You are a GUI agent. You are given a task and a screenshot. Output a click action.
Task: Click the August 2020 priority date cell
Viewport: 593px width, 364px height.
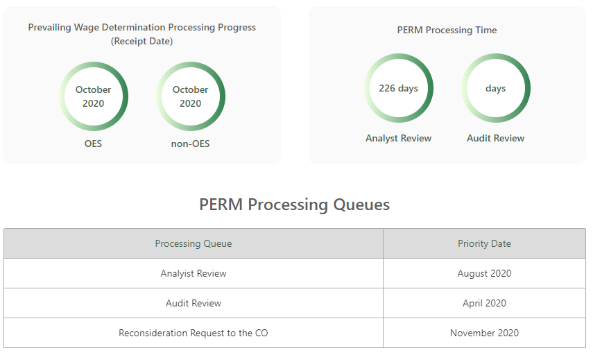pos(484,273)
